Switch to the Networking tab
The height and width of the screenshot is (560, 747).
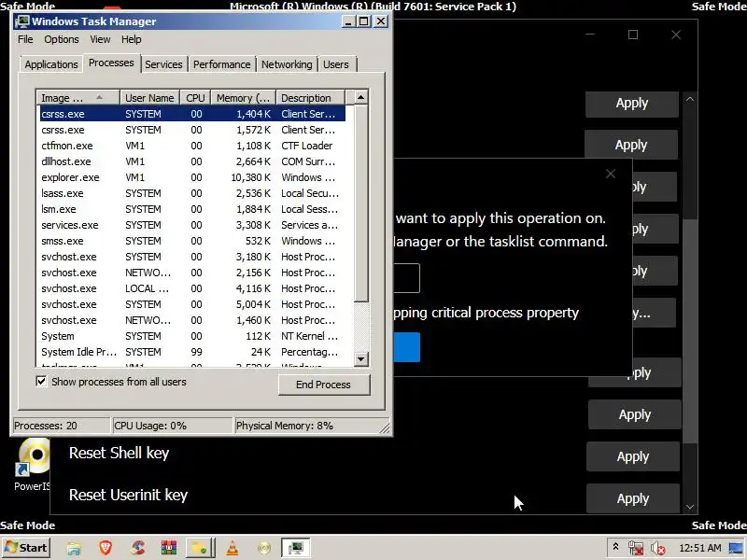click(287, 64)
